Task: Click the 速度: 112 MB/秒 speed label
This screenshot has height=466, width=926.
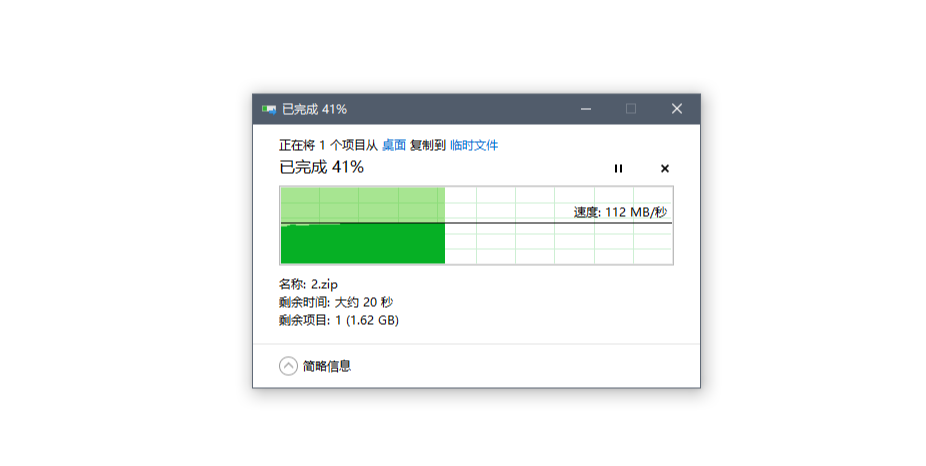Action: click(620, 213)
